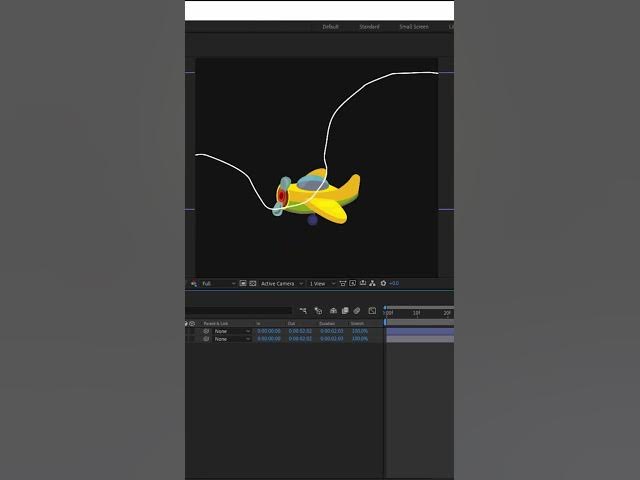Toggle pixel aspect ratio correction icon
Screen dimensions: 640x480
pyautogui.click(x=343, y=283)
